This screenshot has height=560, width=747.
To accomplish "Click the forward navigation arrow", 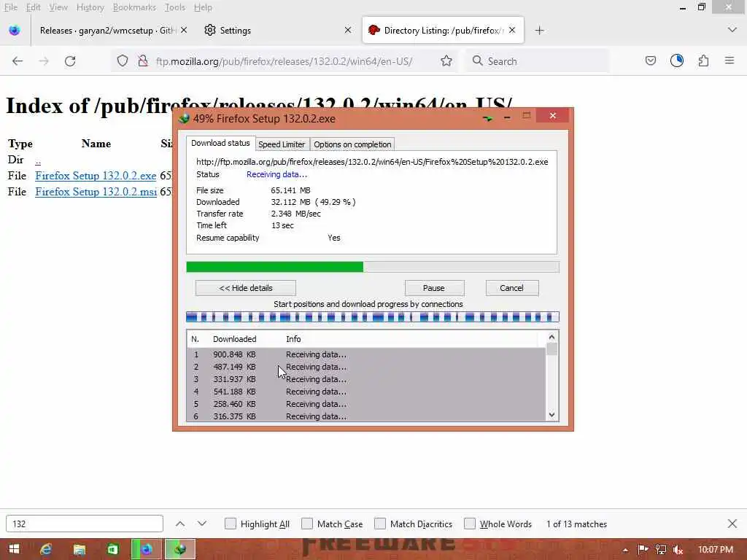I will click(44, 61).
